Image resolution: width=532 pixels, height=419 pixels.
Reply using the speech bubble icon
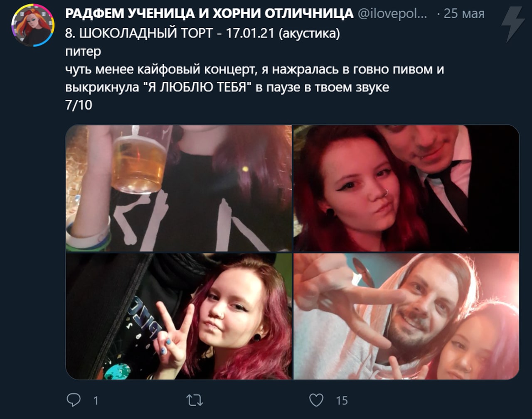(x=74, y=400)
